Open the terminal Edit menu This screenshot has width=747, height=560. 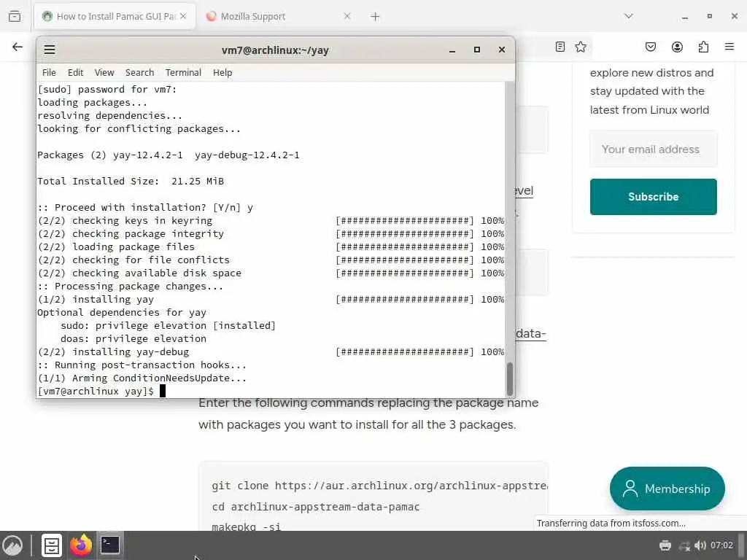[75, 72]
